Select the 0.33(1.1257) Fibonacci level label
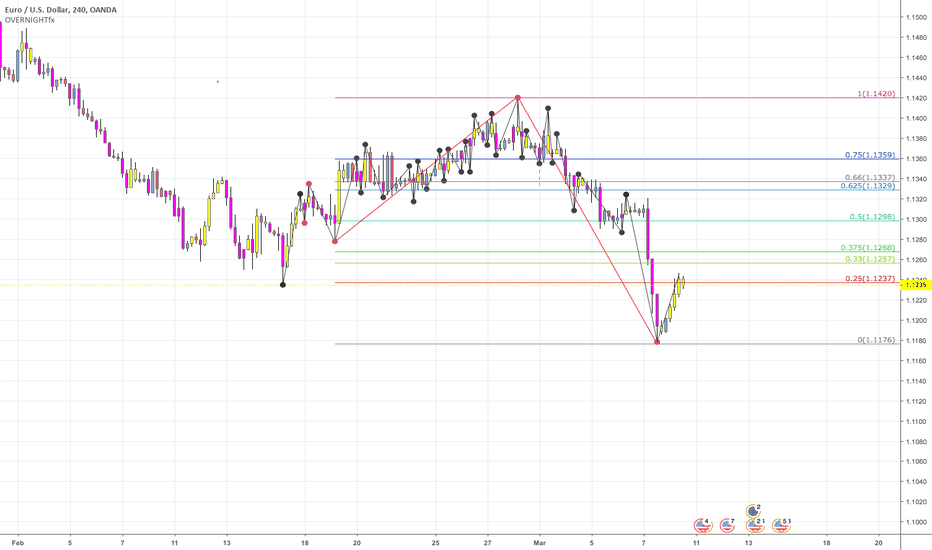932x550 pixels. point(870,259)
